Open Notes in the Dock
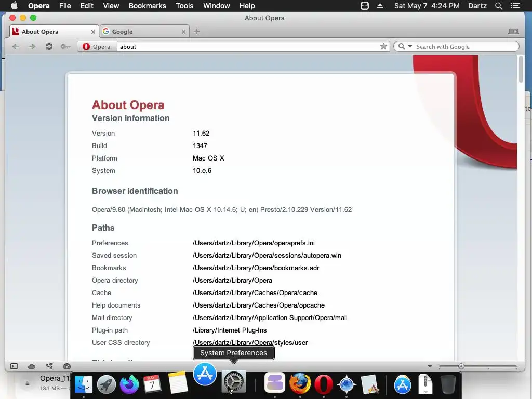 point(178,383)
